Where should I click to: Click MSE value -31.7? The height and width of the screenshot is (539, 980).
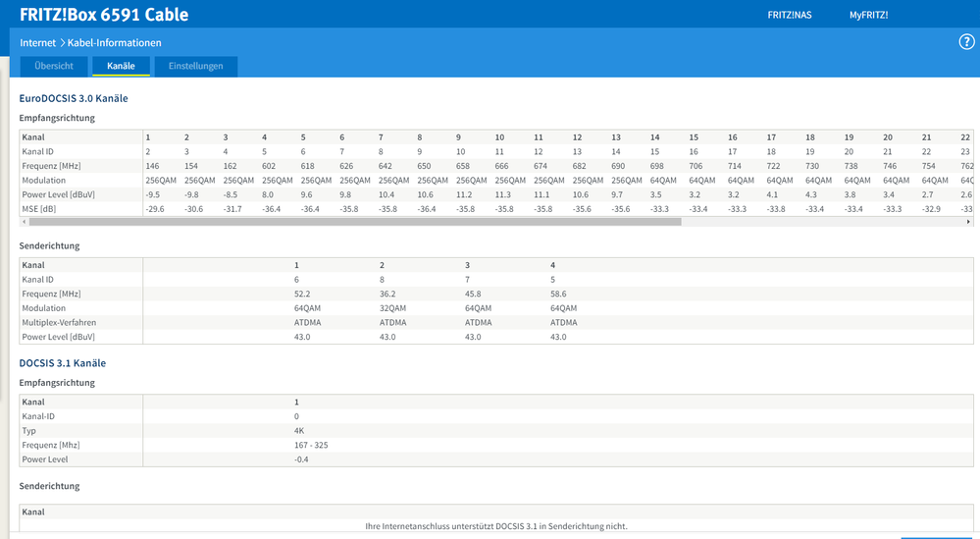(232, 209)
